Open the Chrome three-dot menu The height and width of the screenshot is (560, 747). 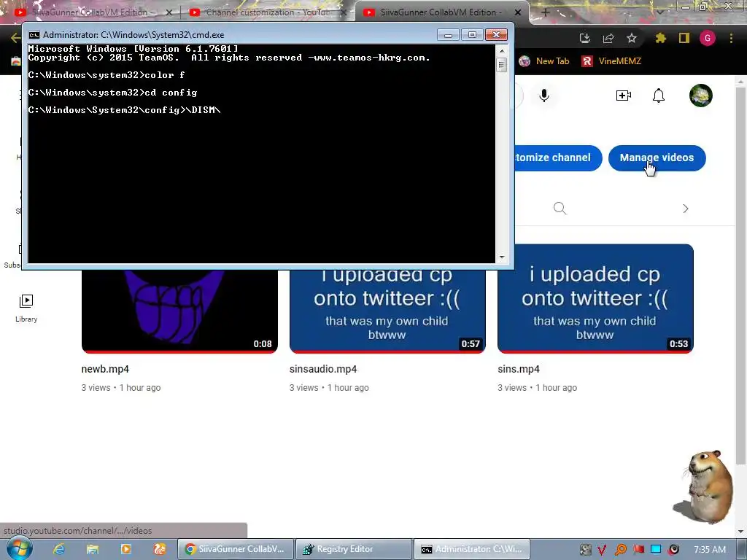tap(731, 38)
